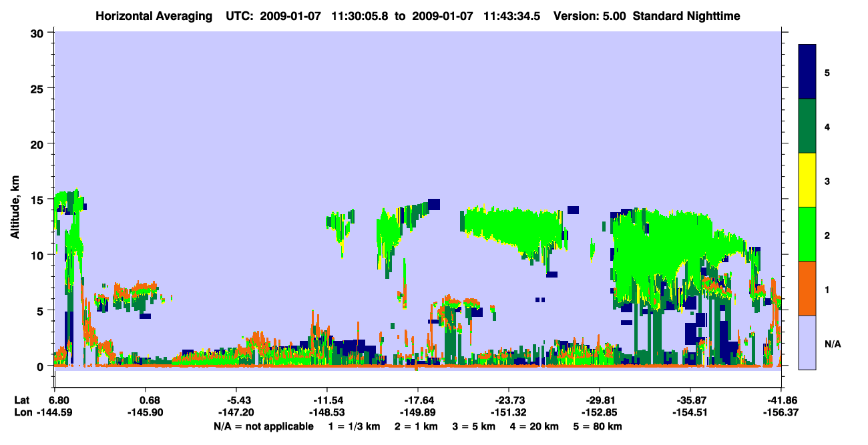Click the dark blue level 5 color swatch
Viewport: 868px width, 445px height.
[807, 71]
